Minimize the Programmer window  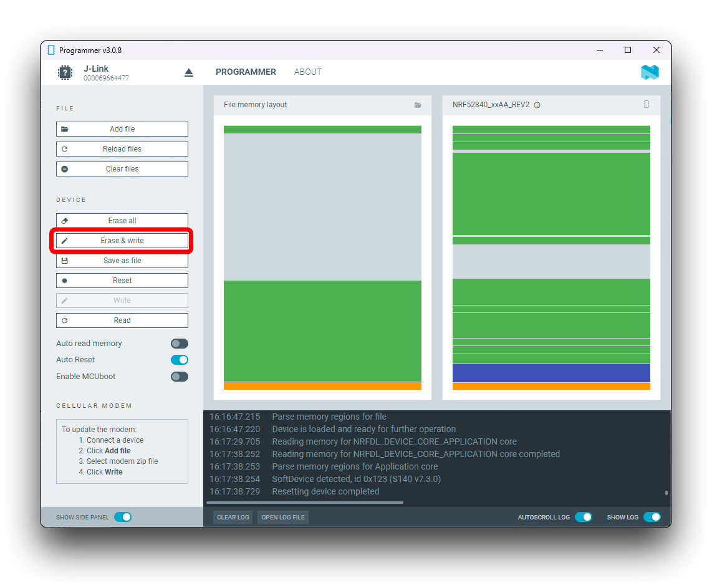(600, 50)
